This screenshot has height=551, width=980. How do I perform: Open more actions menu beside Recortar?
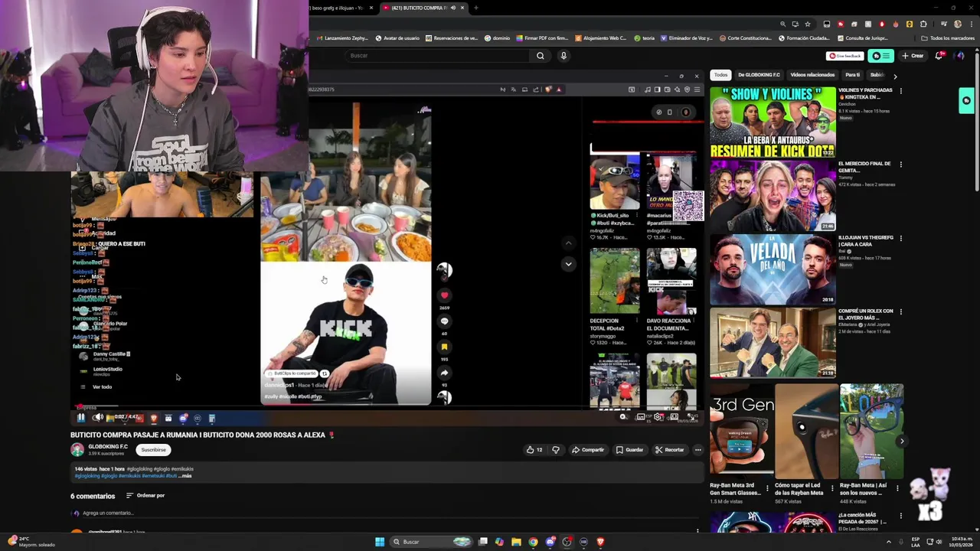coord(697,450)
